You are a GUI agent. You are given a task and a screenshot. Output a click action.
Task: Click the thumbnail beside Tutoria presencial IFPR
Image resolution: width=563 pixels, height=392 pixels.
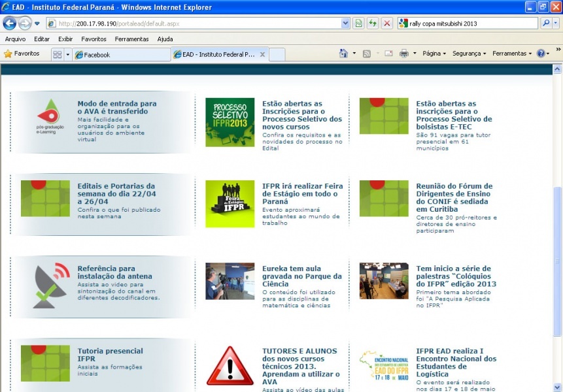(45, 363)
